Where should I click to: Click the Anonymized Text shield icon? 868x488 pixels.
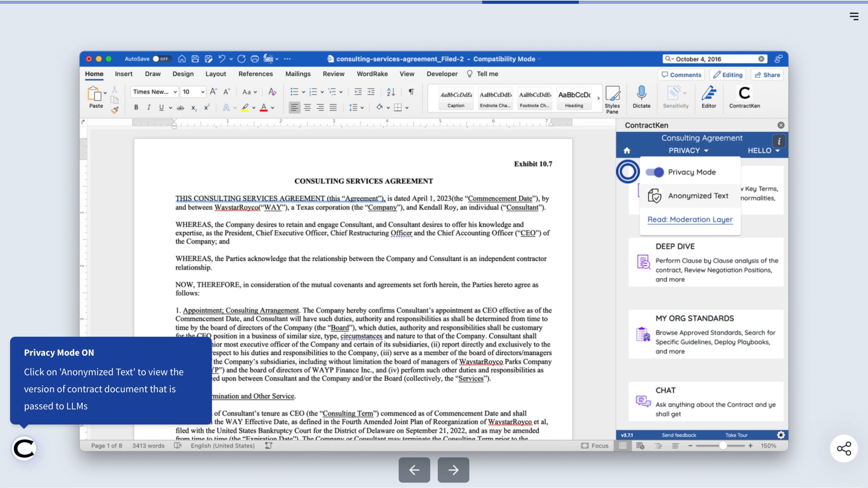[x=654, y=196]
